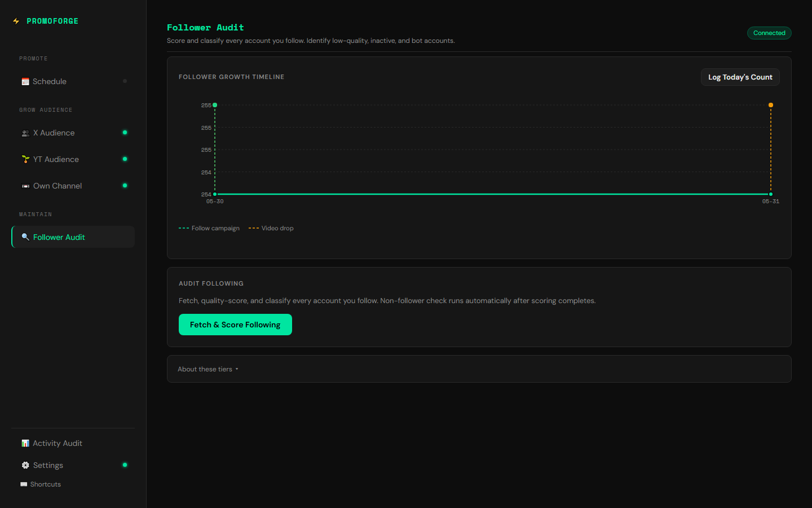Open the Schedule page
Image resolution: width=812 pixels, height=508 pixels.
[x=73, y=81]
